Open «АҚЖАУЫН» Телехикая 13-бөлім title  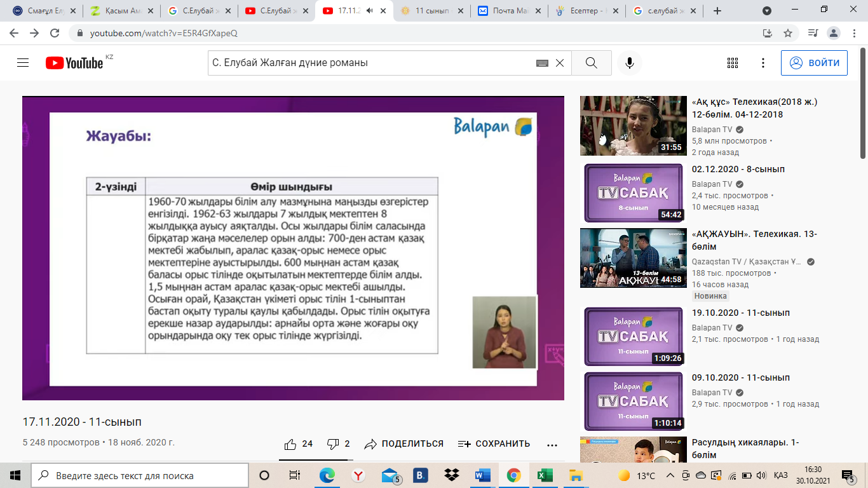coord(754,240)
